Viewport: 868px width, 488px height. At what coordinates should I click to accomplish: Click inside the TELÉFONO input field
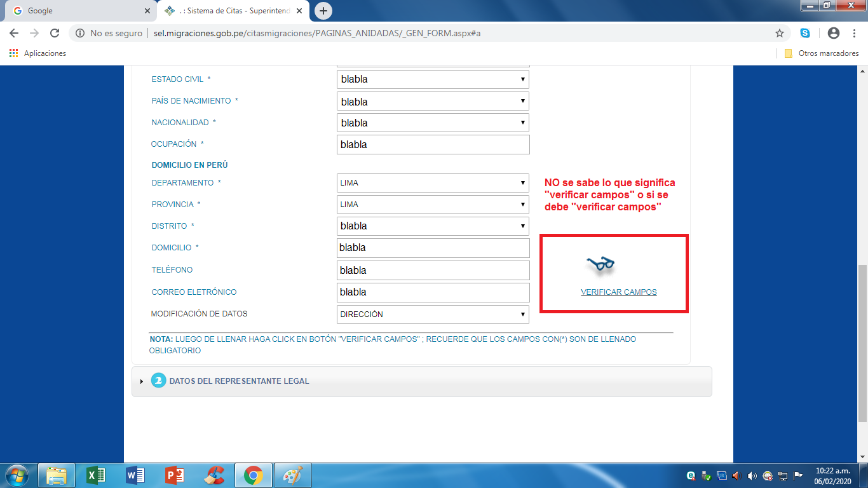tap(432, 270)
